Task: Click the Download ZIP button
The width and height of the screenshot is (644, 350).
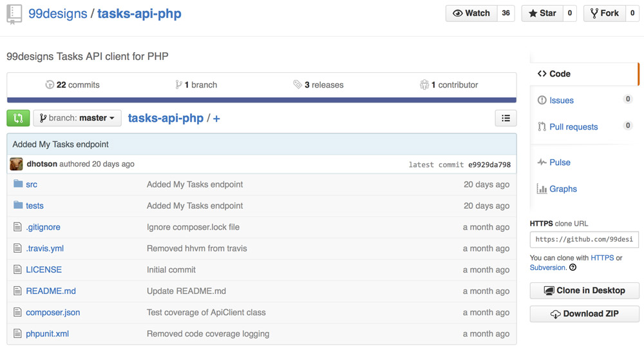Action: [584, 314]
